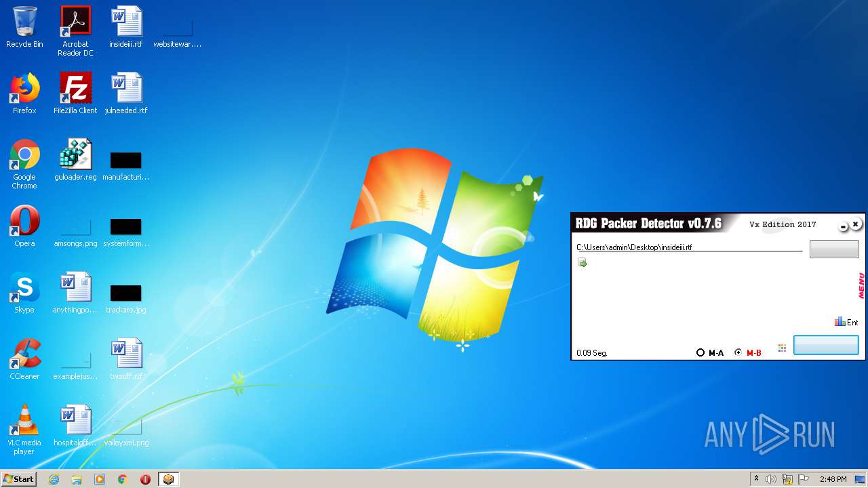Select julneeded.rtf document icon
Image resolution: width=868 pixels, height=488 pixels.
(126, 94)
